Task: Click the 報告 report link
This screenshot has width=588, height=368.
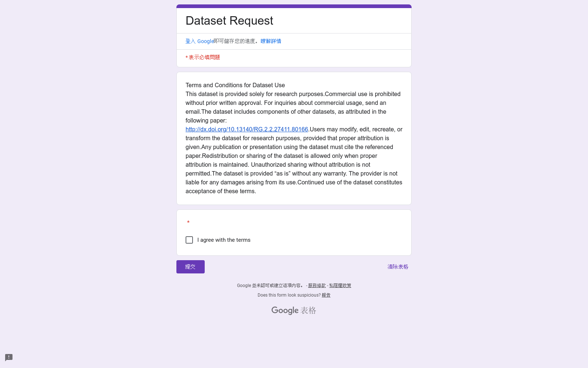Action: (x=326, y=295)
